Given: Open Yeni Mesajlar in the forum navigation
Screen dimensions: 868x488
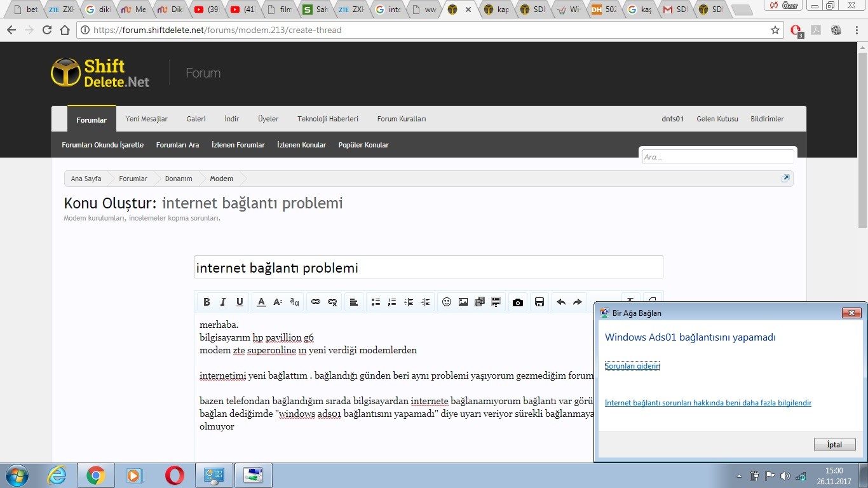Looking at the screenshot, I should click(x=147, y=119).
